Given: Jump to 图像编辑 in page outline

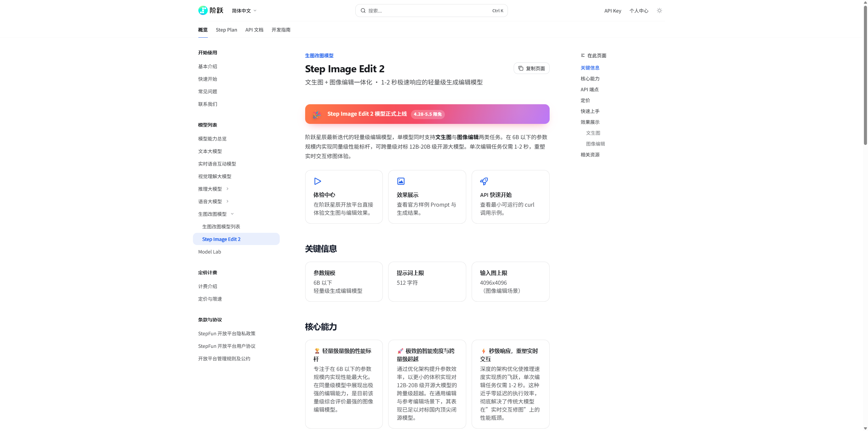Looking at the screenshot, I should 595,144.
